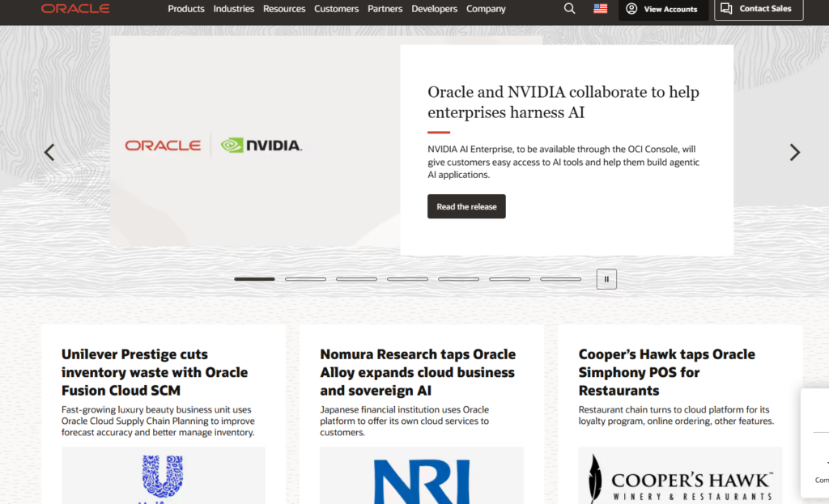
Task: Select the first carousel slide indicator
Action: click(x=254, y=279)
